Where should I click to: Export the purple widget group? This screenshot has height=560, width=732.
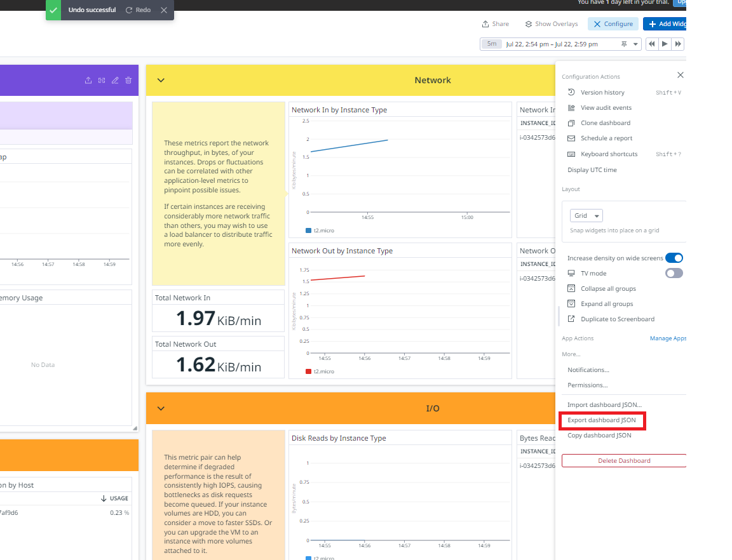[88, 80]
